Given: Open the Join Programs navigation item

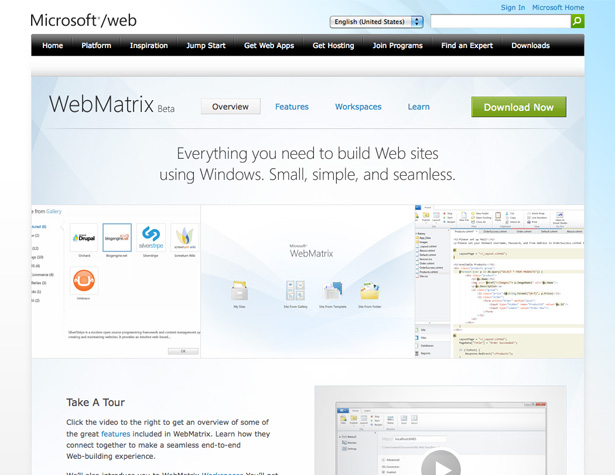Looking at the screenshot, I should [x=398, y=45].
